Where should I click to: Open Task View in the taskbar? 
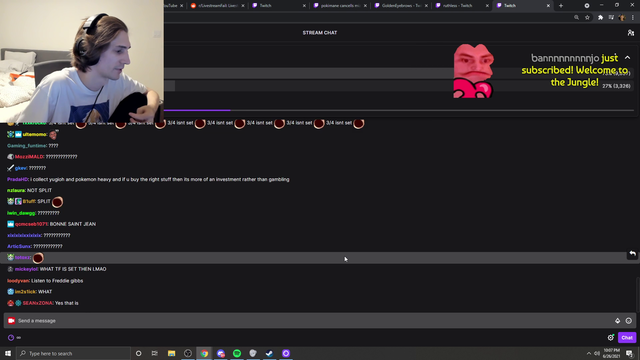pos(155,353)
